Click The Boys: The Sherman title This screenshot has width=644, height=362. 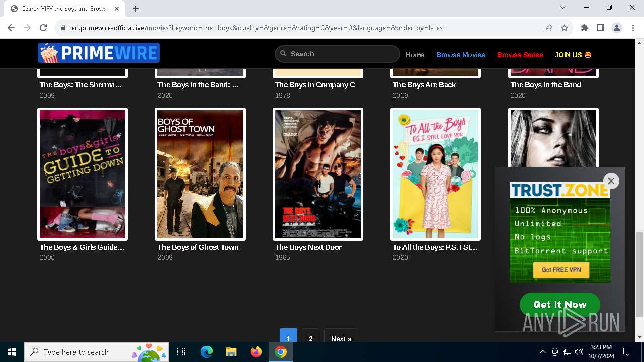[x=80, y=85]
